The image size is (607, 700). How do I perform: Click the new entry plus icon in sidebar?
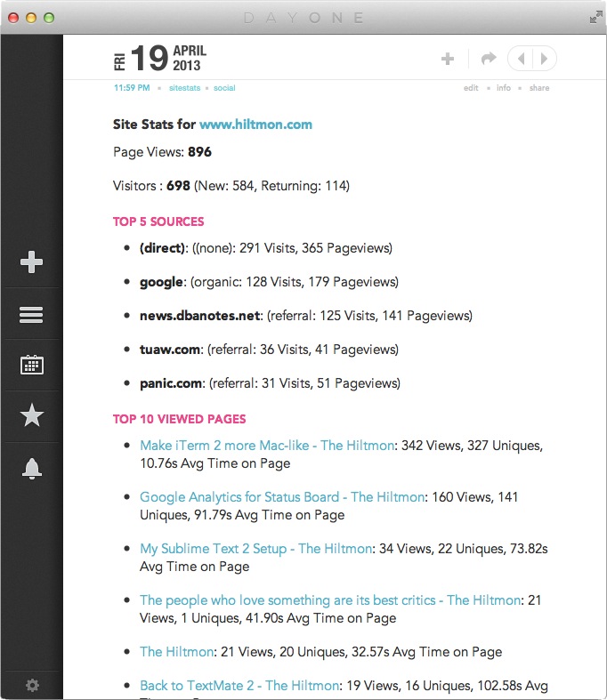pyautogui.click(x=32, y=261)
